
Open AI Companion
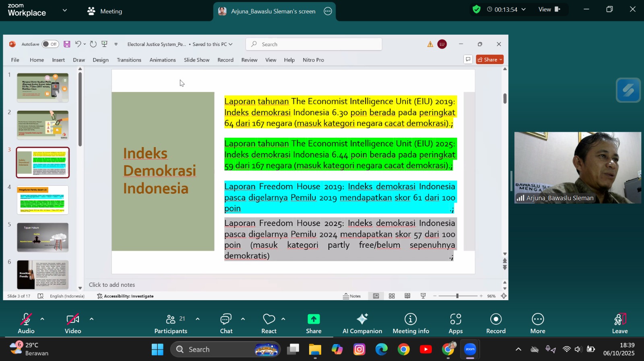point(362,324)
